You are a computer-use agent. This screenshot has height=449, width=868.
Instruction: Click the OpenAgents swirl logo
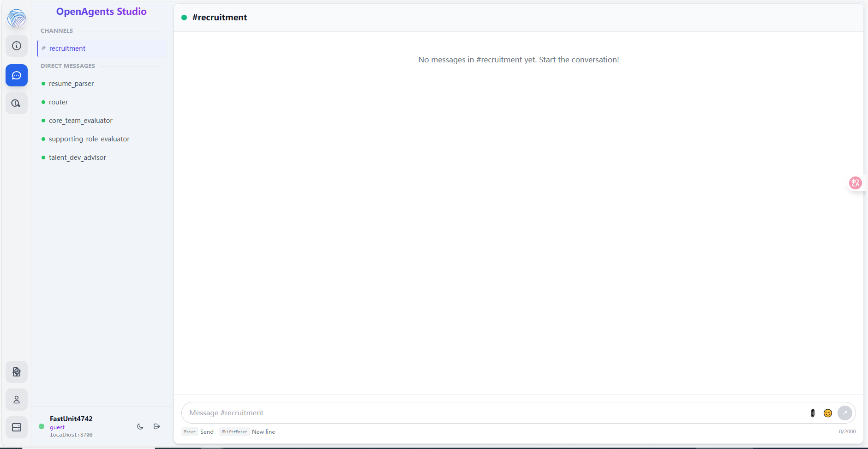coord(17,18)
